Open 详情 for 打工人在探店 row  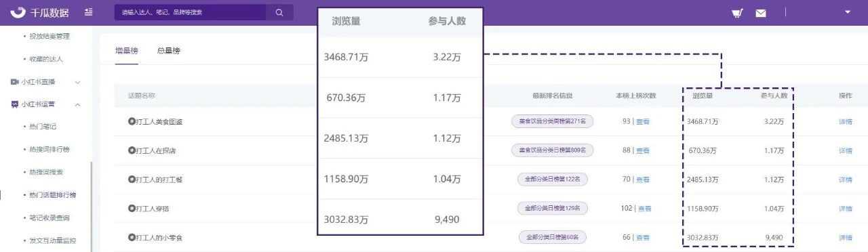[845, 150]
